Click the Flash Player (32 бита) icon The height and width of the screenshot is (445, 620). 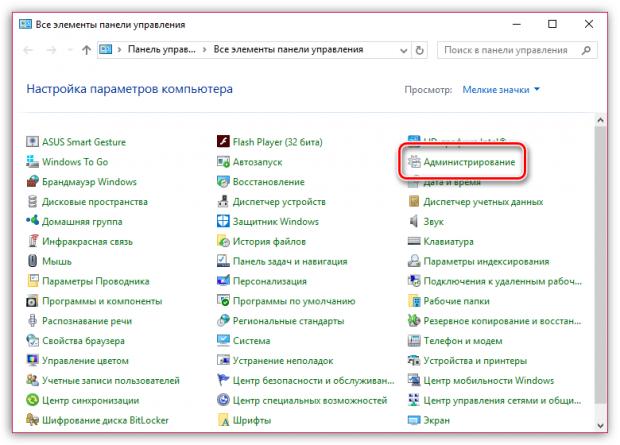(x=226, y=140)
